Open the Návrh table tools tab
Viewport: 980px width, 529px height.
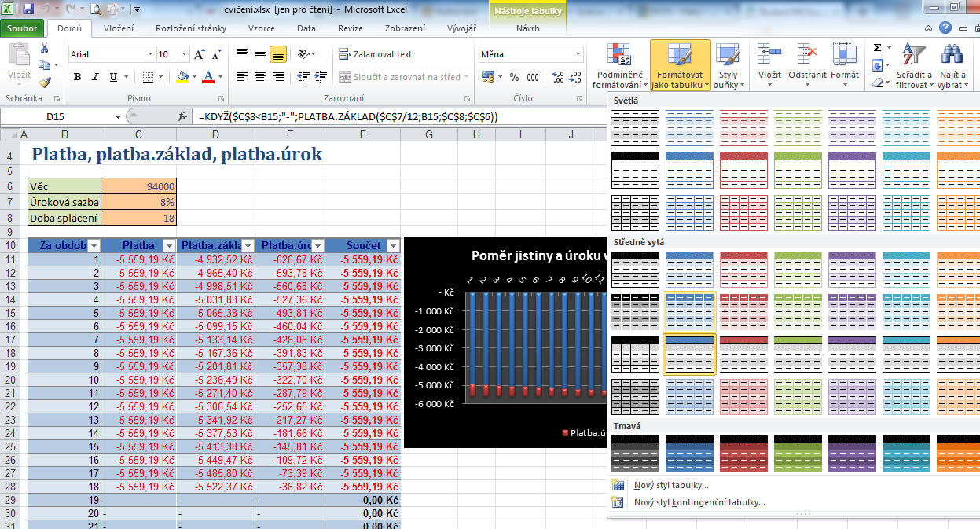(x=527, y=28)
